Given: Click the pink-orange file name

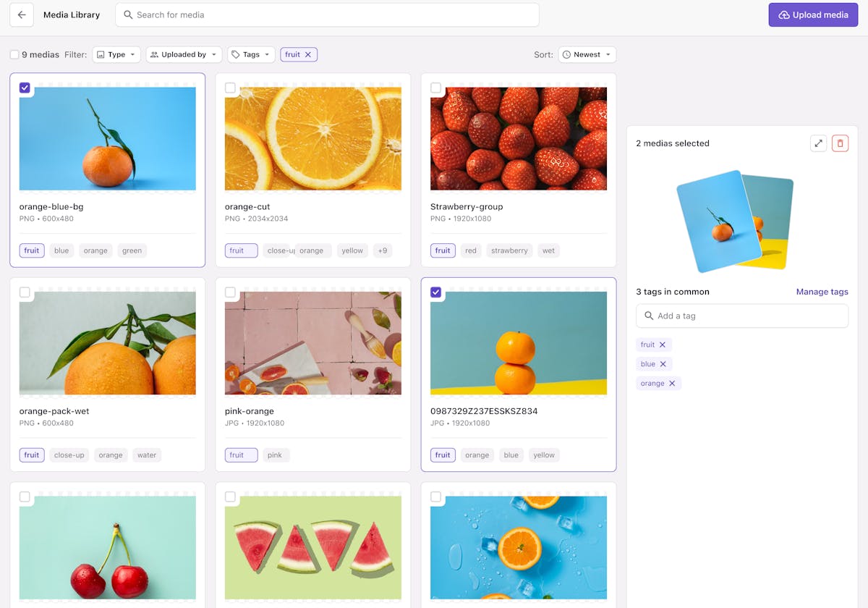Looking at the screenshot, I should (x=250, y=411).
